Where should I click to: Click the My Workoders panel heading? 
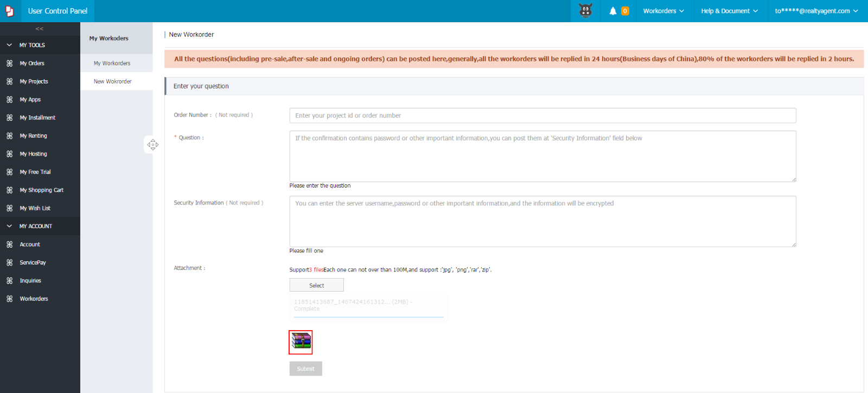pyautogui.click(x=109, y=38)
